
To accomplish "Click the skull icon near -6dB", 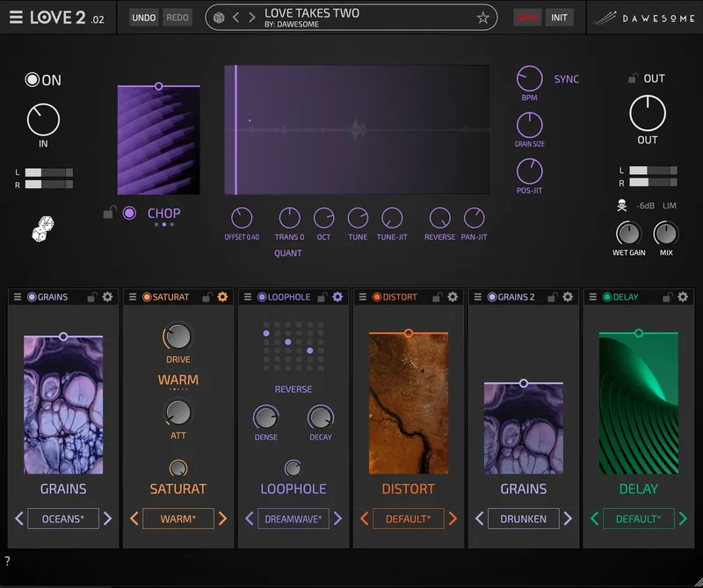I will 621,206.
